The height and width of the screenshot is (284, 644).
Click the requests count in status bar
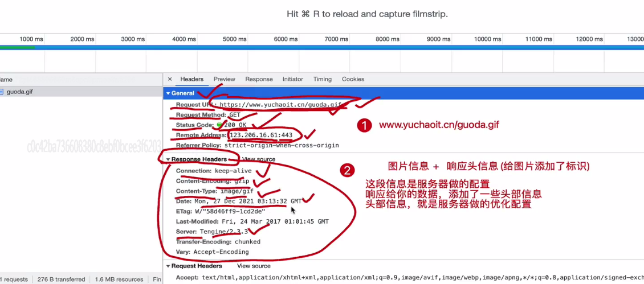point(14,279)
